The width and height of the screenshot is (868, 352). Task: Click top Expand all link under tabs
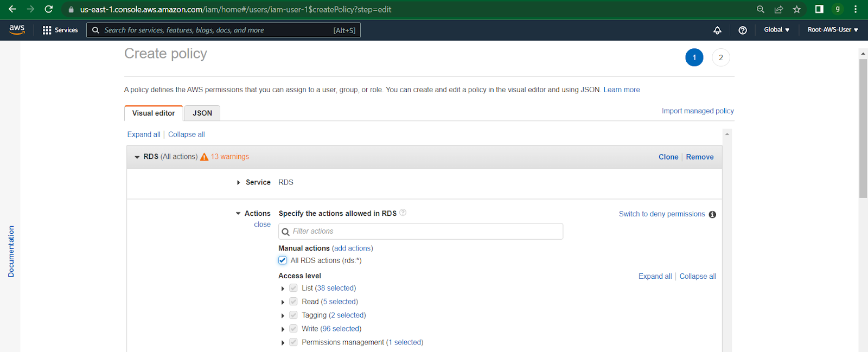tap(144, 135)
